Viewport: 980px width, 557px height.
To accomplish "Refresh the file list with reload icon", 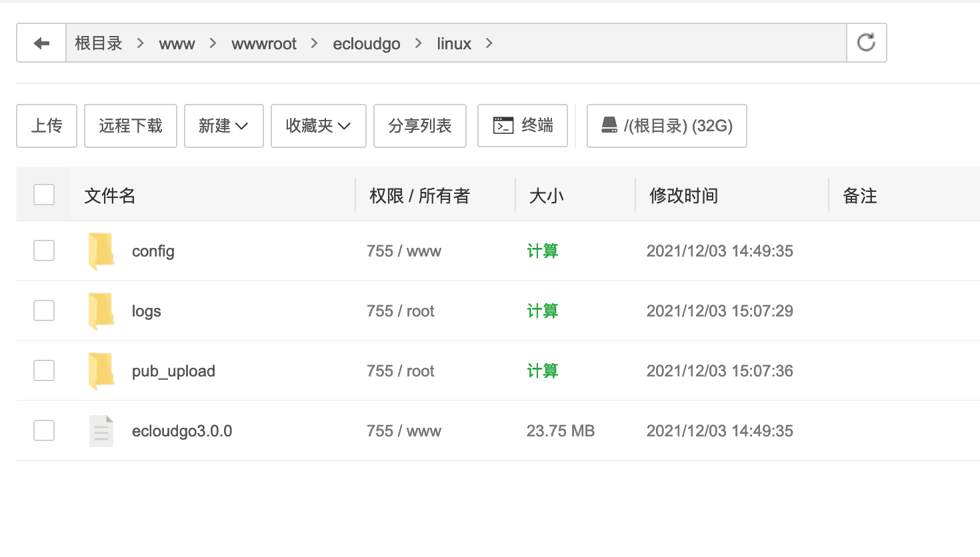I will tap(866, 43).
